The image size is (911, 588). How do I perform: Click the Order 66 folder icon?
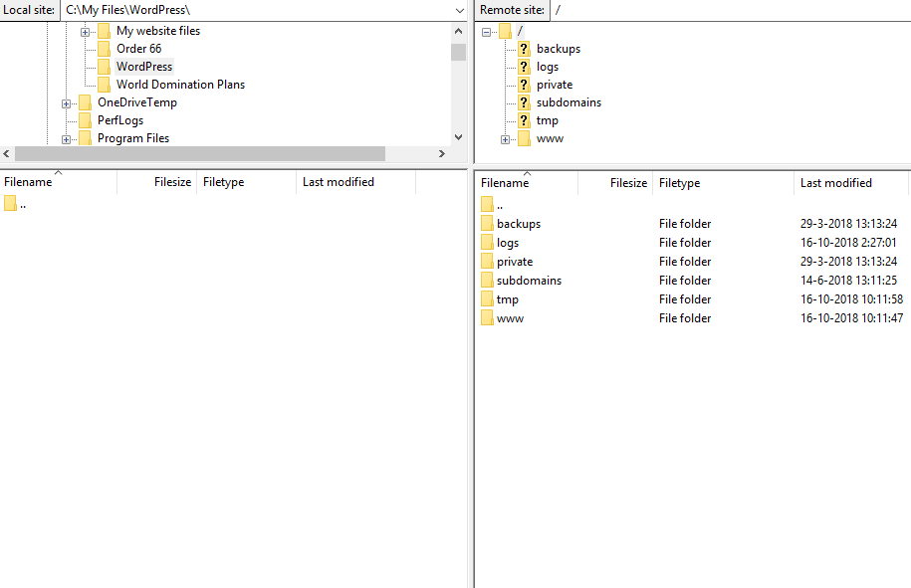tap(104, 49)
